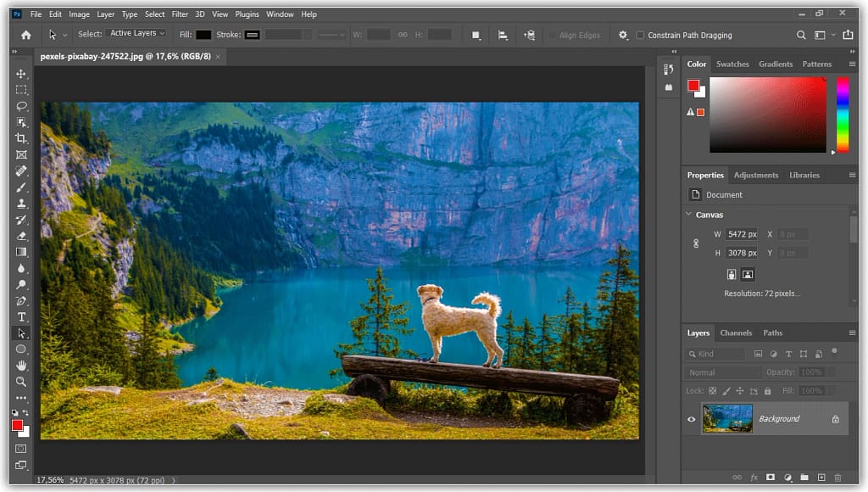Select the Spot Healing Brush tool

(x=21, y=171)
